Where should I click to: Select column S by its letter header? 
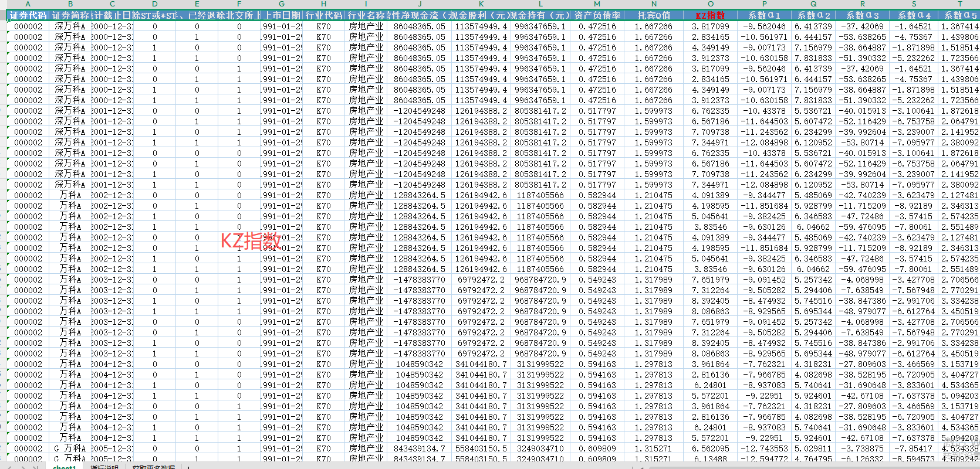[914, 4]
